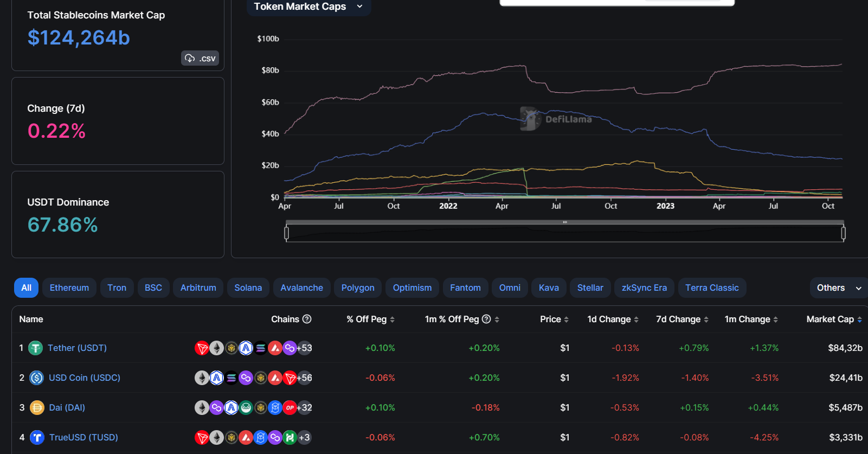Click the Solana icon in USDC row

click(231, 378)
